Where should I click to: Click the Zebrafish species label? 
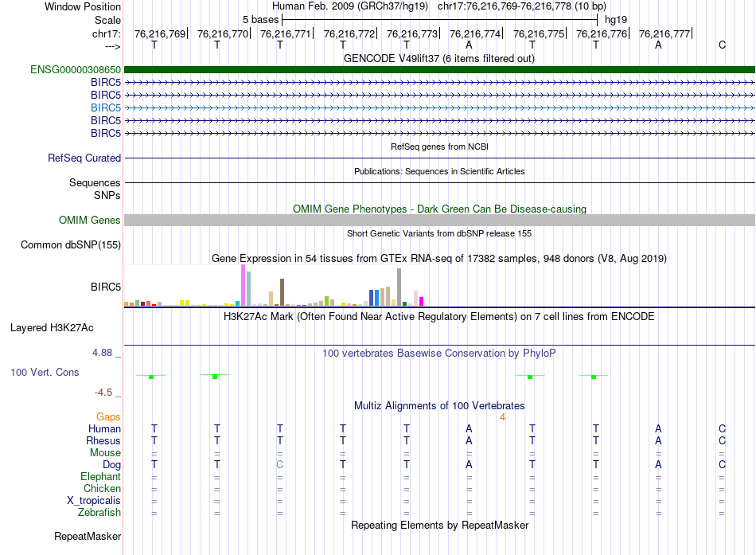pyautogui.click(x=99, y=512)
